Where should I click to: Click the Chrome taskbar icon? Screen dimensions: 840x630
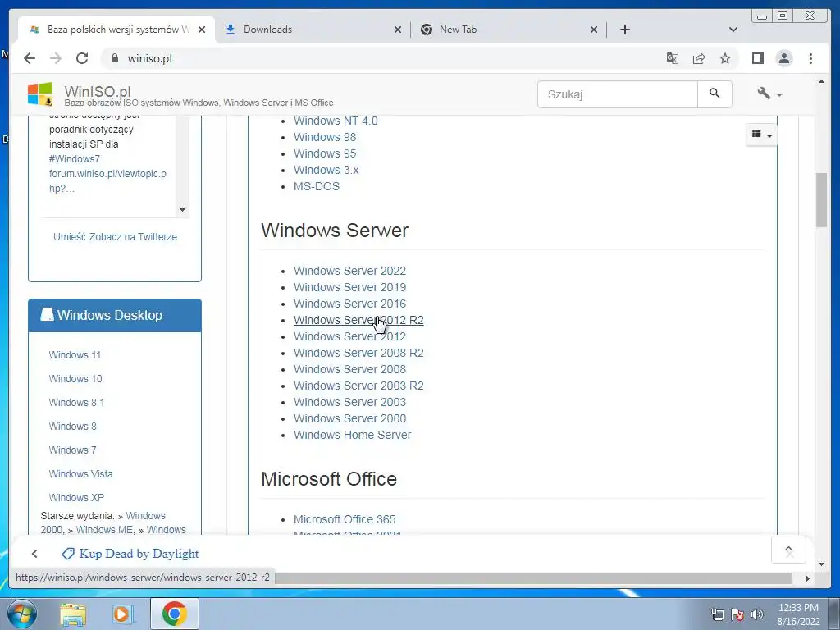coord(174,614)
